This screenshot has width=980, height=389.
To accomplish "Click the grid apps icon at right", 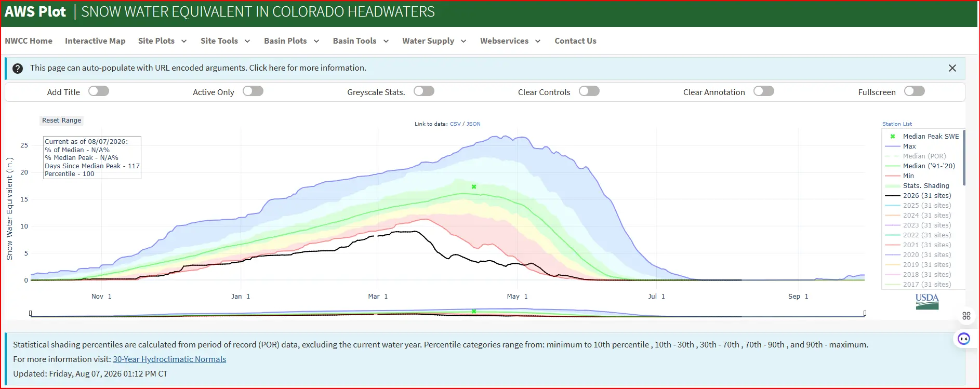I will pos(966,316).
